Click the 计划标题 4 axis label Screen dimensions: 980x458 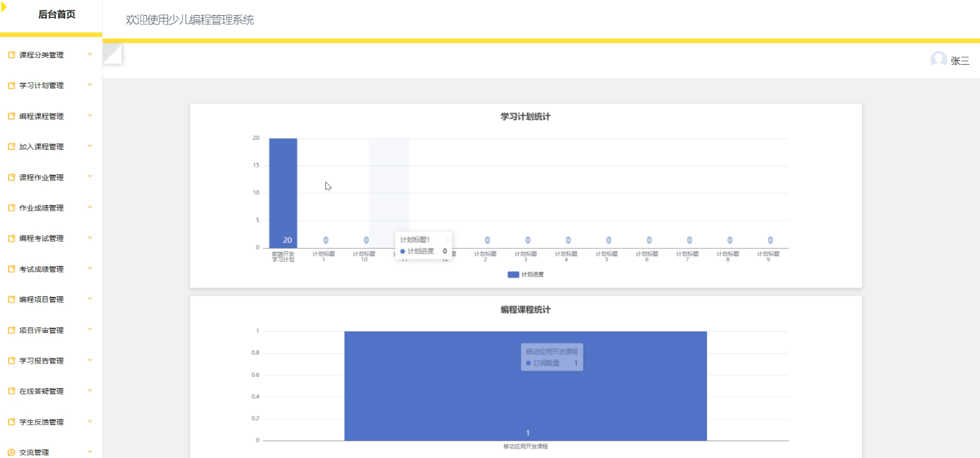pyautogui.click(x=566, y=257)
